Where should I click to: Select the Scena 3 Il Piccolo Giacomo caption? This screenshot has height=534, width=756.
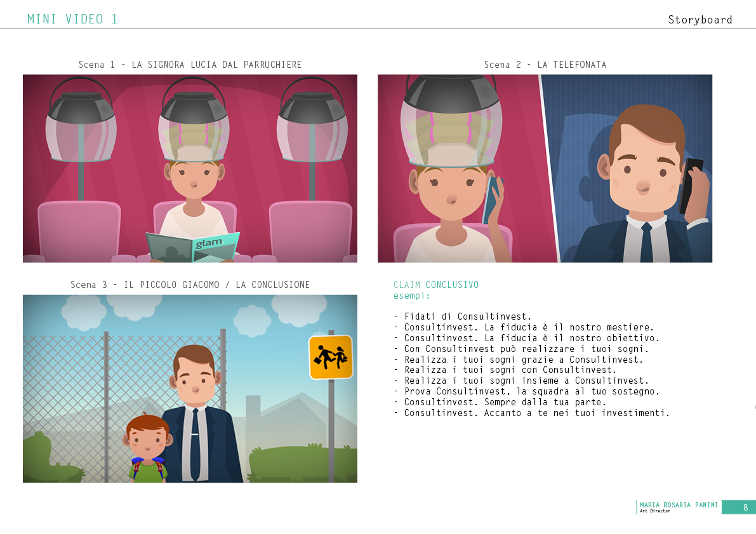pos(190,285)
